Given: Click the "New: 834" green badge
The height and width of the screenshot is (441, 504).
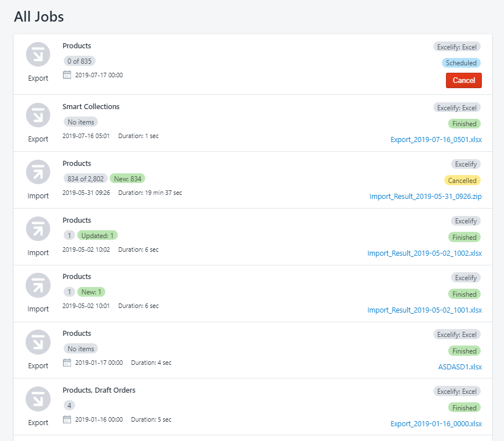Looking at the screenshot, I should pyautogui.click(x=127, y=178).
